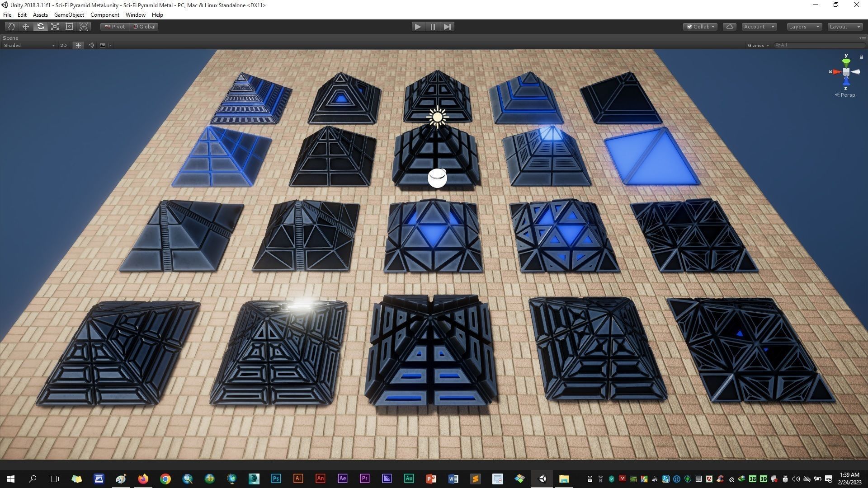The width and height of the screenshot is (868, 488).
Task: Open After Effects from taskbar
Action: click(342, 479)
